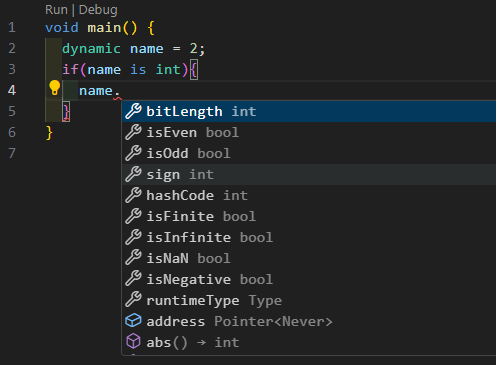Click the wrench icon beside isOdd
Screen dimensions: 496x365
tap(133, 153)
